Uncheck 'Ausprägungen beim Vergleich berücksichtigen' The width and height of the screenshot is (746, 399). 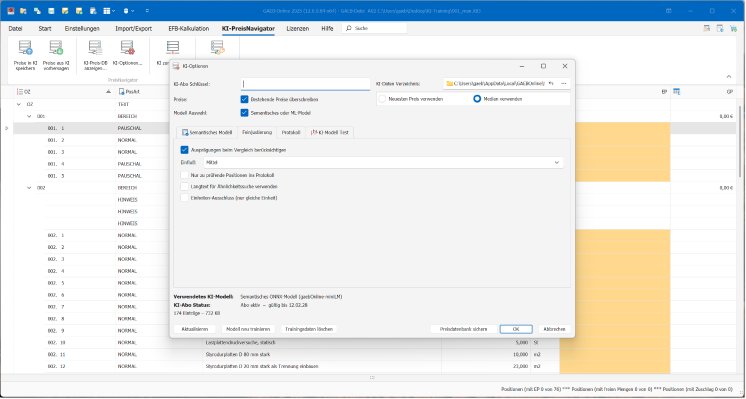point(185,150)
